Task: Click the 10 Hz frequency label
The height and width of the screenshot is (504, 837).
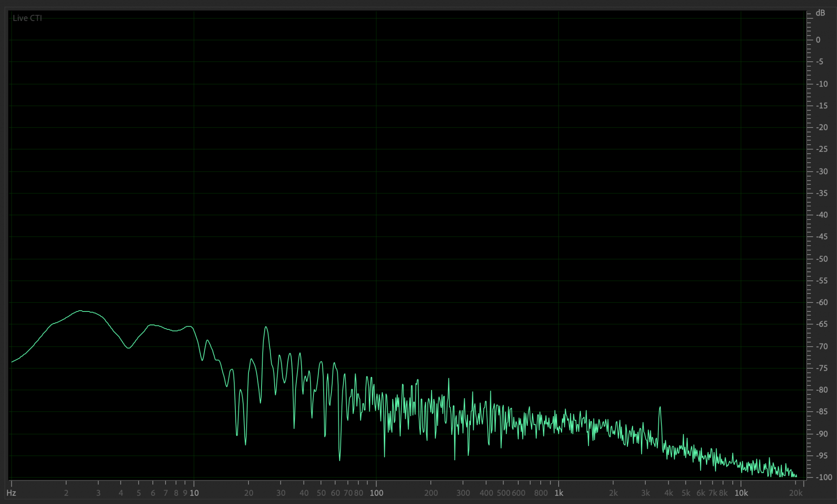Action: pyautogui.click(x=194, y=493)
